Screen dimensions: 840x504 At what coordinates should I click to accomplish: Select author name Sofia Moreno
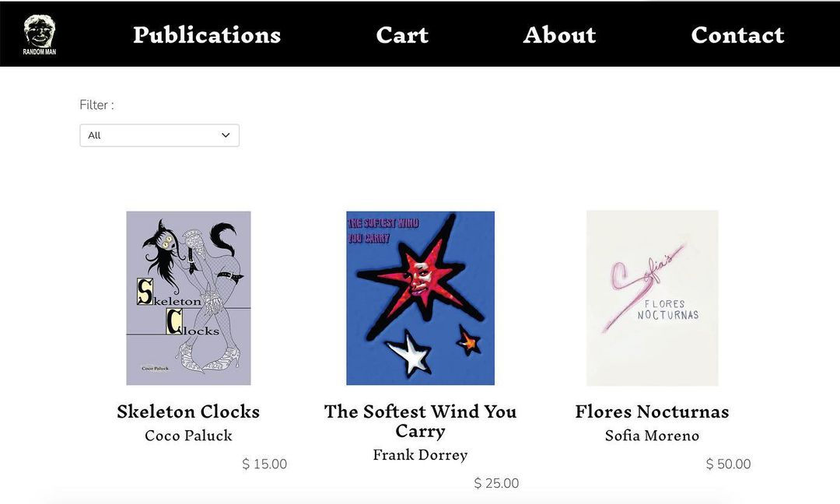[x=652, y=436]
